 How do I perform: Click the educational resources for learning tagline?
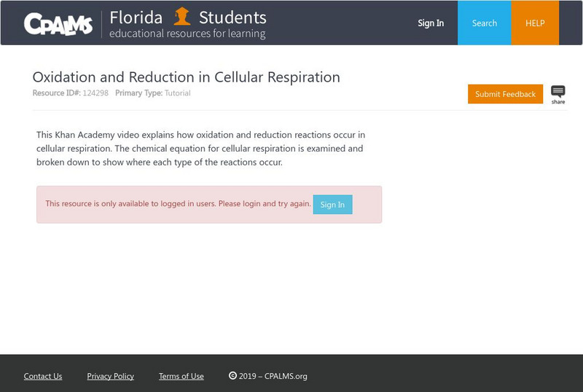coord(187,34)
